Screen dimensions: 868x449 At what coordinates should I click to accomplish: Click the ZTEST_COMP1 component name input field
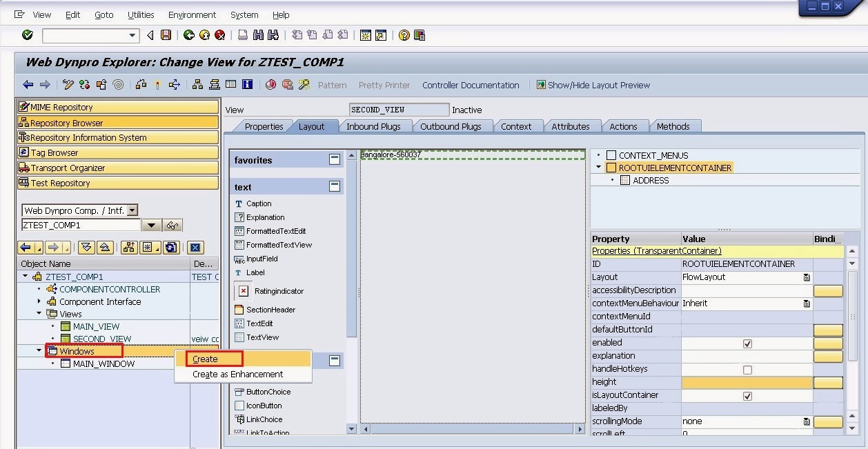81,226
